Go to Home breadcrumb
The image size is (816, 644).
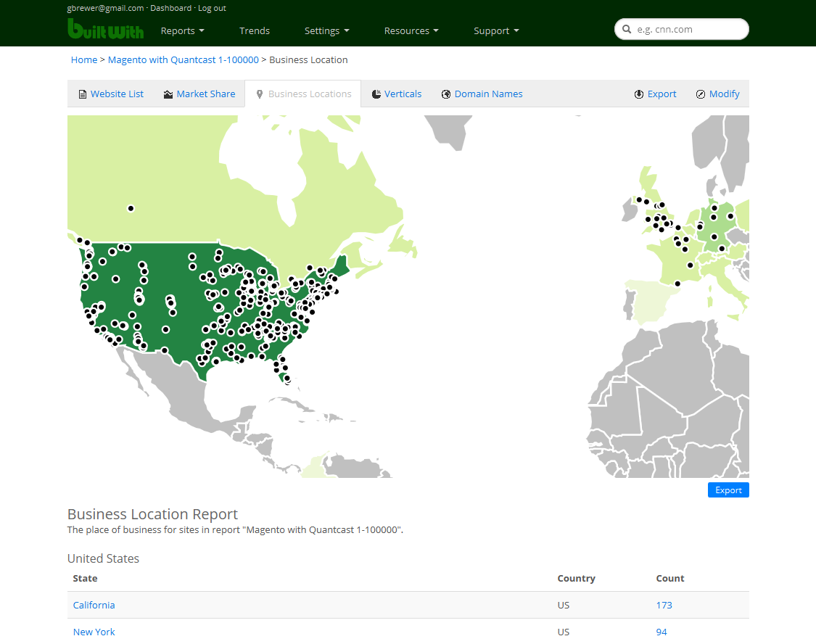(84, 59)
